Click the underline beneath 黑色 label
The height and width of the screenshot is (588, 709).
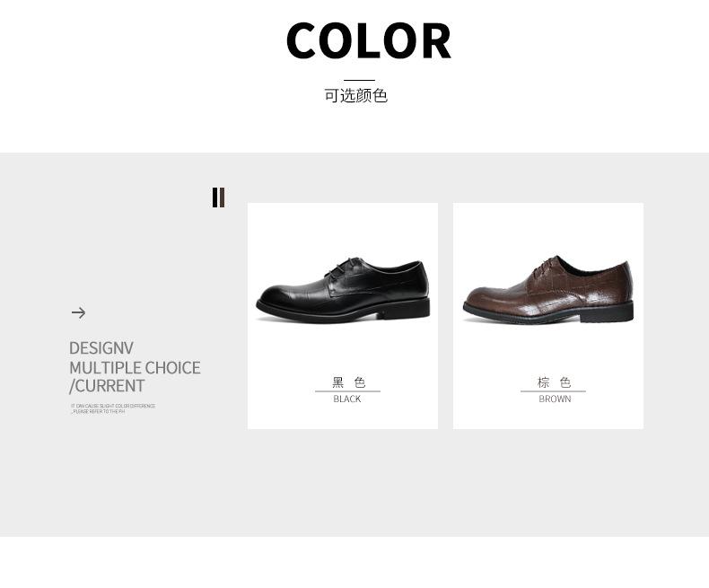pyautogui.click(x=347, y=391)
